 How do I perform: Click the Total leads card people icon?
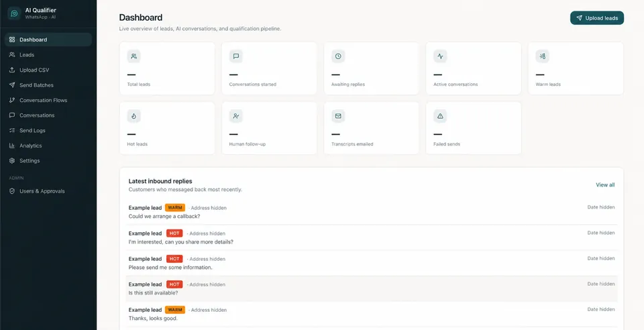tap(134, 56)
